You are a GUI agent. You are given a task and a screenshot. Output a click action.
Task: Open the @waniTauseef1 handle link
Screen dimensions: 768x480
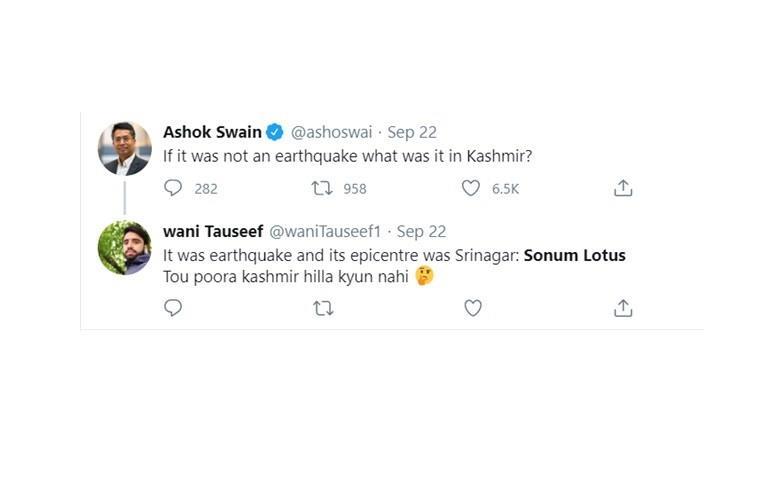327,232
